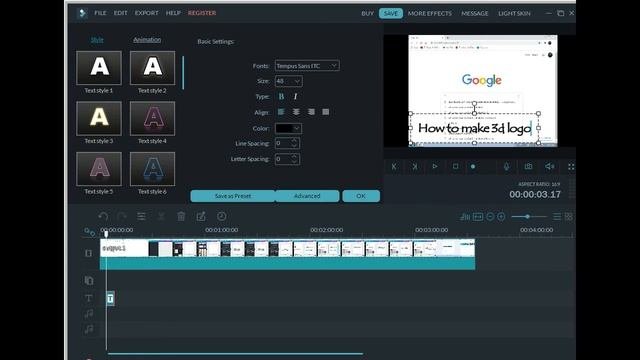Click Save as Preset button
Screen dimensions: 640x360
pyautogui.click(x=233, y=196)
